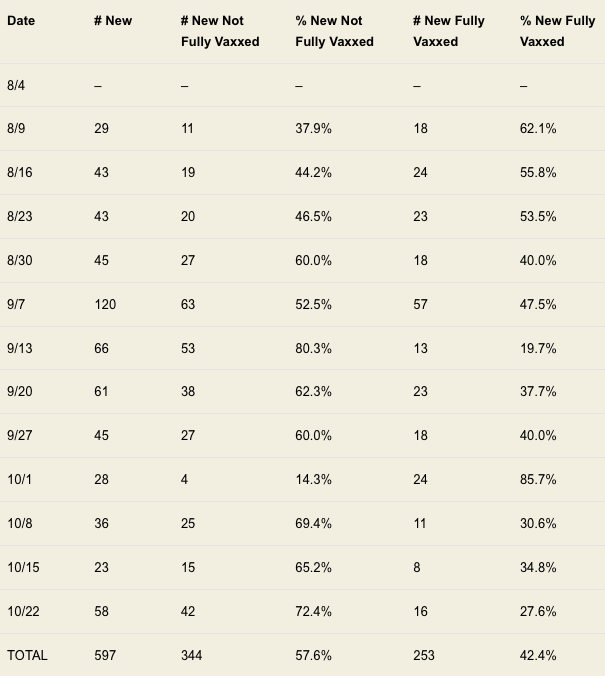Click the 120 new cases cell
This screenshot has height=676, width=605.
pyautogui.click(x=104, y=304)
